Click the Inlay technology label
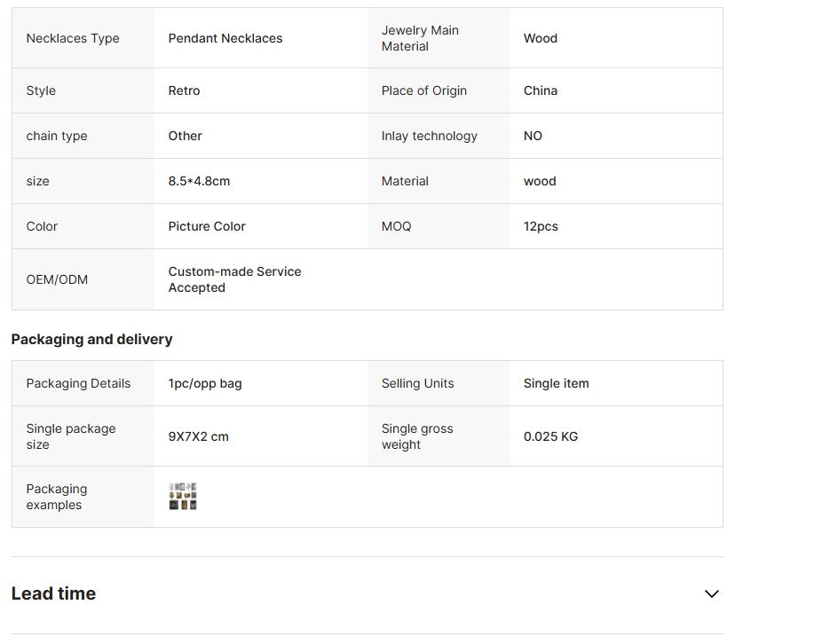The height and width of the screenshot is (644, 814). click(430, 136)
